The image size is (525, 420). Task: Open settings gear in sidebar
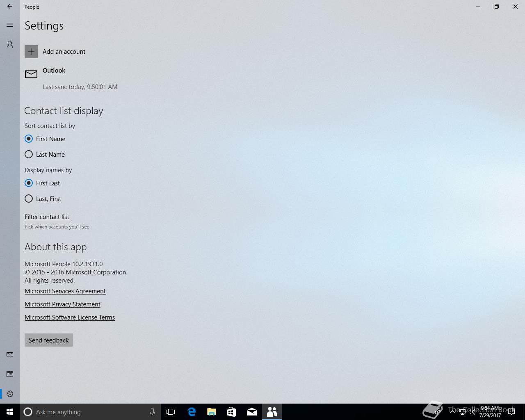coord(10,394)
